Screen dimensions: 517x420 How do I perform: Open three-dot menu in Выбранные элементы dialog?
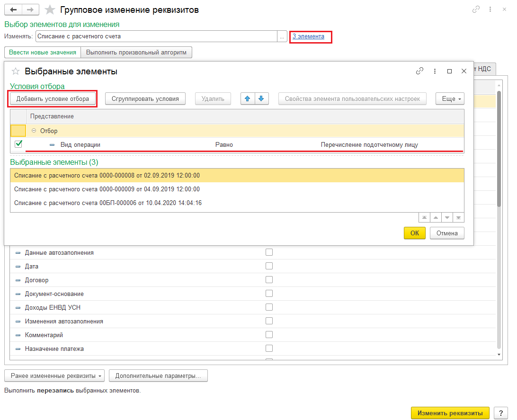click(435, 71)
